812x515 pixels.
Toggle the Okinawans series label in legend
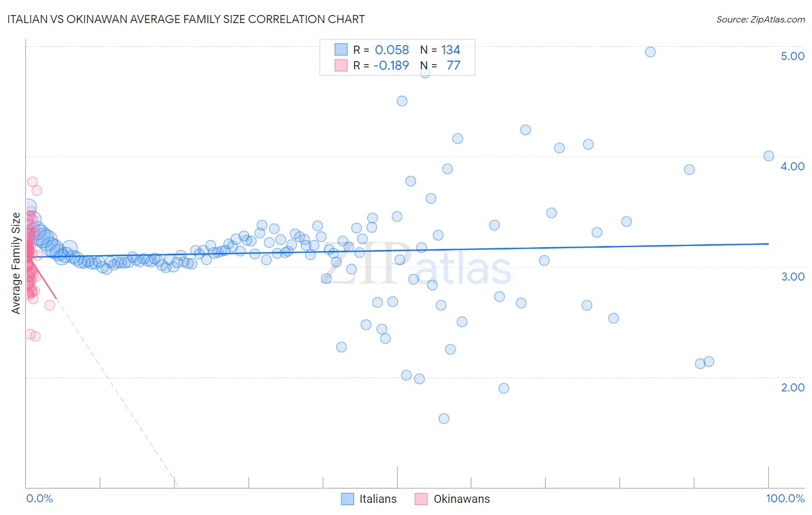click(461, 499)
